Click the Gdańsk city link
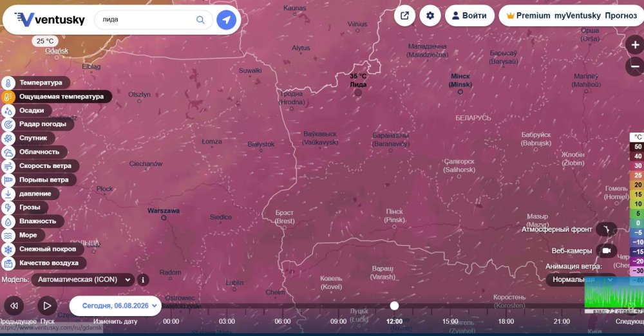The image size is (644, 336). click(x=57, y=50)
